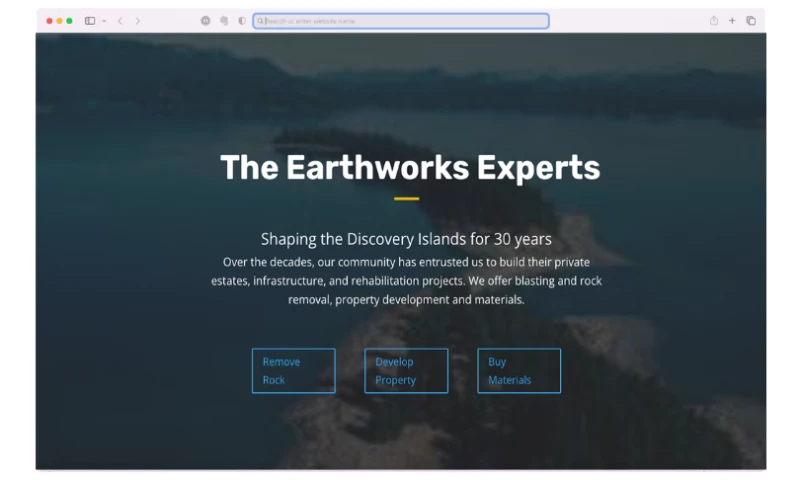800x480 pixels.
Task: Expand the sidebar tab group dropdown arrow
Action: click(103, 21)
